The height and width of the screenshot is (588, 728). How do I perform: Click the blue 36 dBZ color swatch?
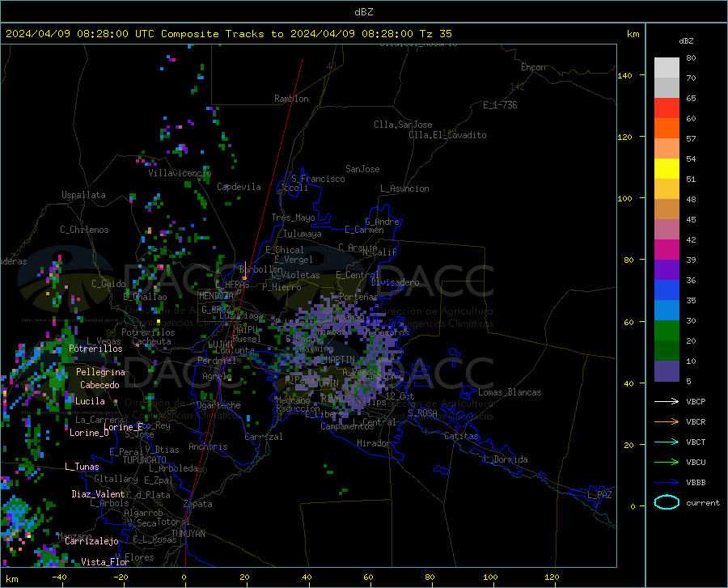pos(667,290)
